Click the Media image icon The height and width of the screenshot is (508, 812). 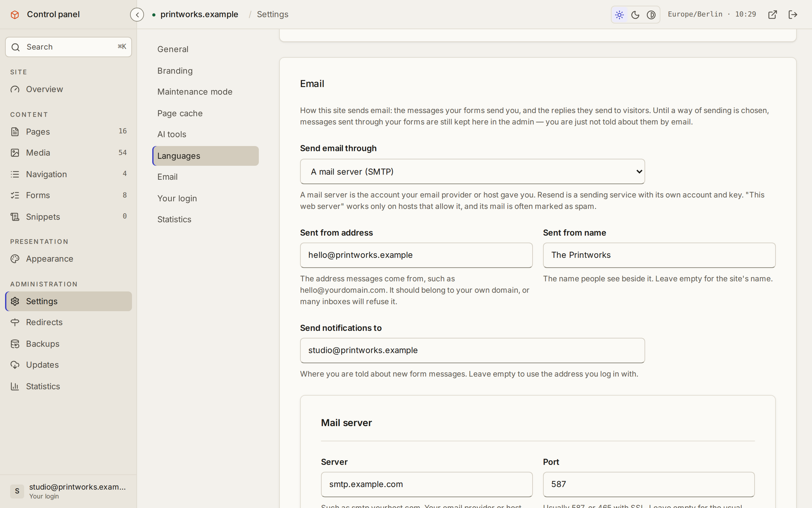(x=15, y=153)
